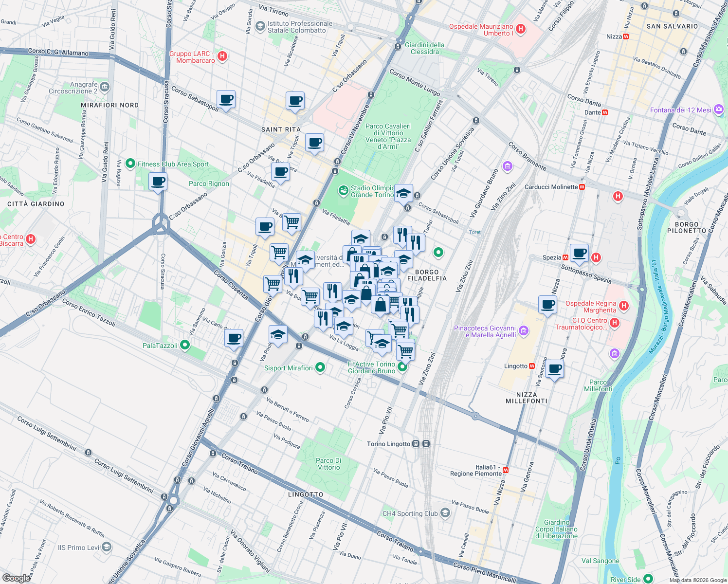This screenshot has width=728, height=584.
Task: Select Parco Cavalieri di Vittorio Veneto label
Action: point(388,136)
